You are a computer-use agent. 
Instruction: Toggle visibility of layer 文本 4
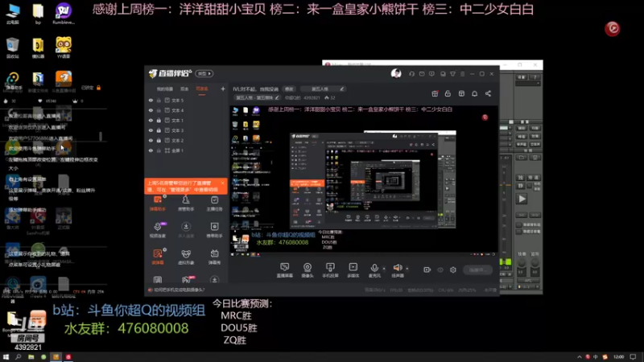151,110
